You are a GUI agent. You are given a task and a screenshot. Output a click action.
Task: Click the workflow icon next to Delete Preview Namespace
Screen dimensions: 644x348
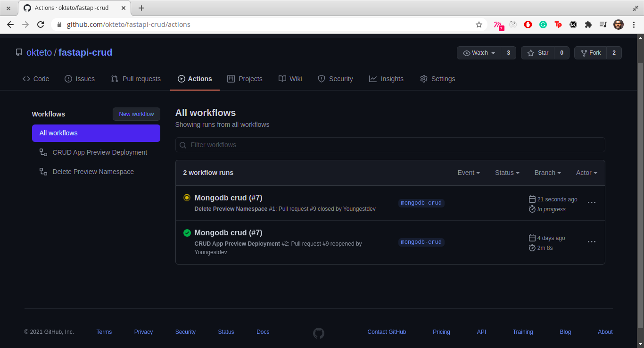pyautogui.click(x=43, y=172)
